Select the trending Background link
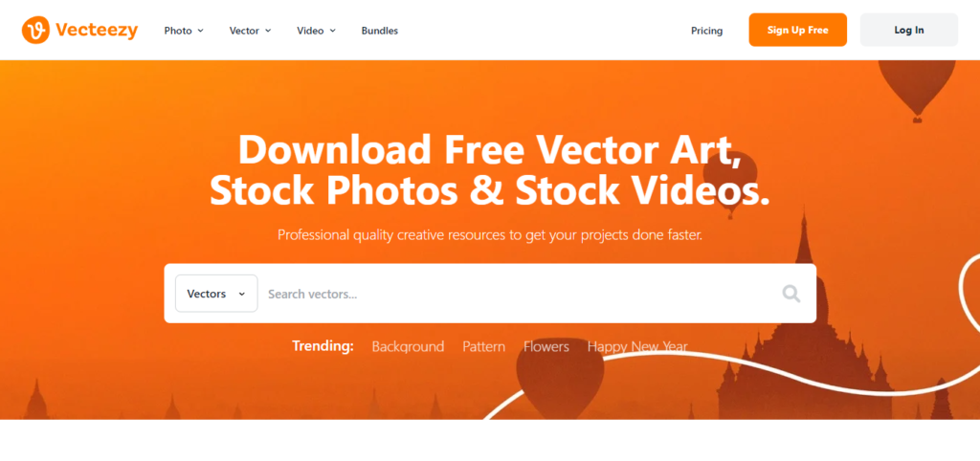The width and height of the screenshot is (980, 461). pos(408,346)
